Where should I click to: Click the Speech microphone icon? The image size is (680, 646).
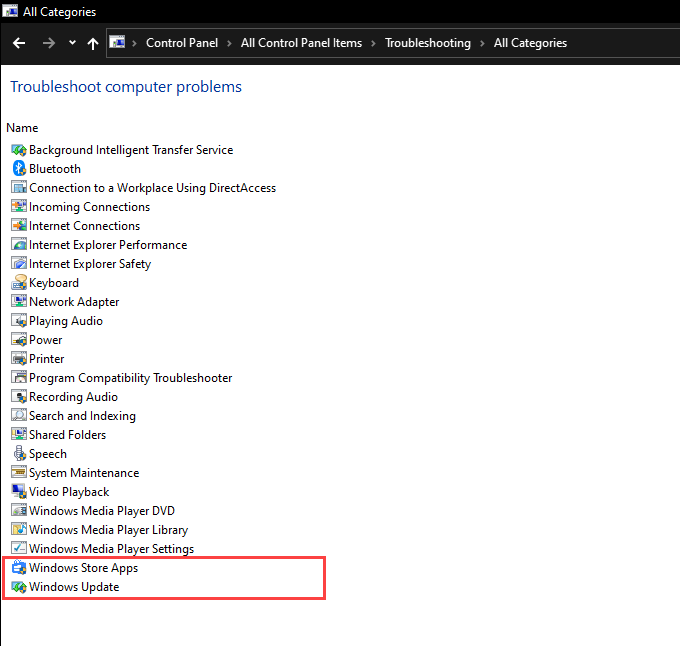tap(19, 454)
